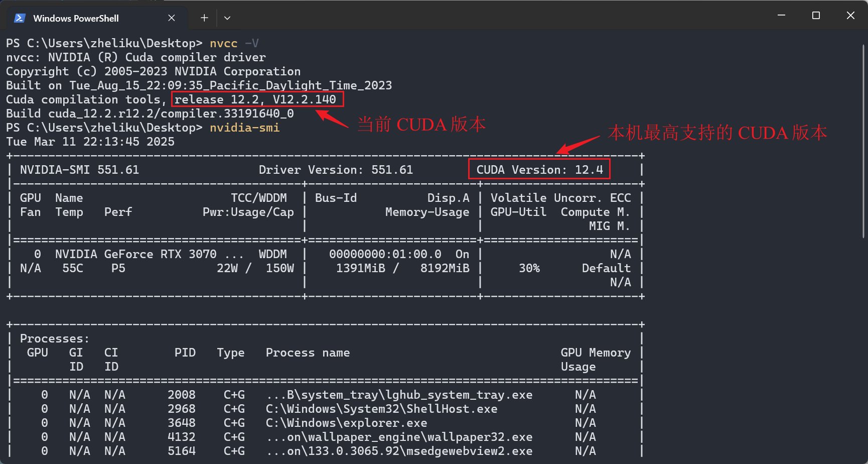Close the terminal window

pyautogui.click(x=850, y=16)
